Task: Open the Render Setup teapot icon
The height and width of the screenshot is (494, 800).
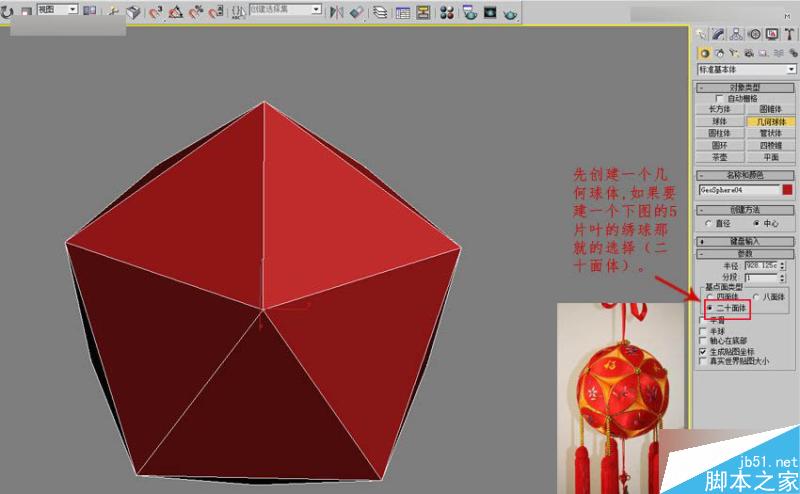Action: (470, 12)
